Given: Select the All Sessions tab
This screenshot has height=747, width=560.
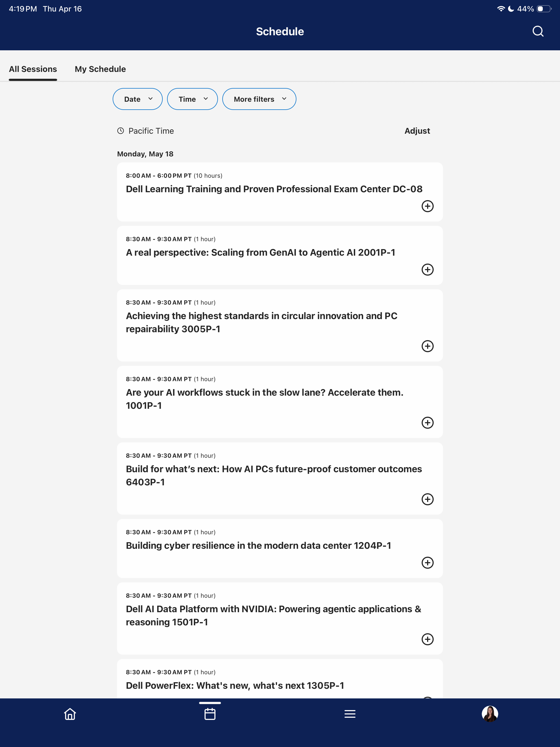Looking at the screenshot, I should click(x=33, y=69).
